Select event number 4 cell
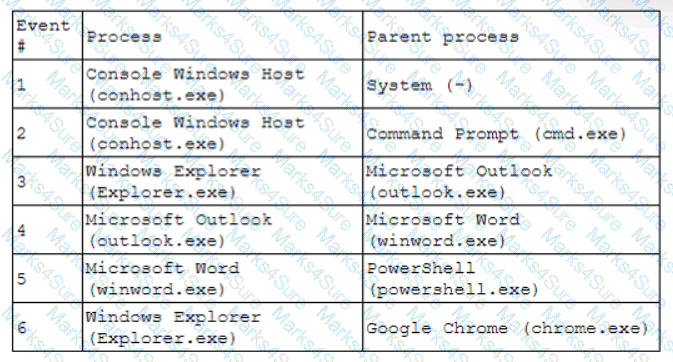The width and height of the screenshot is (673, 362). (x=48, y=230)
